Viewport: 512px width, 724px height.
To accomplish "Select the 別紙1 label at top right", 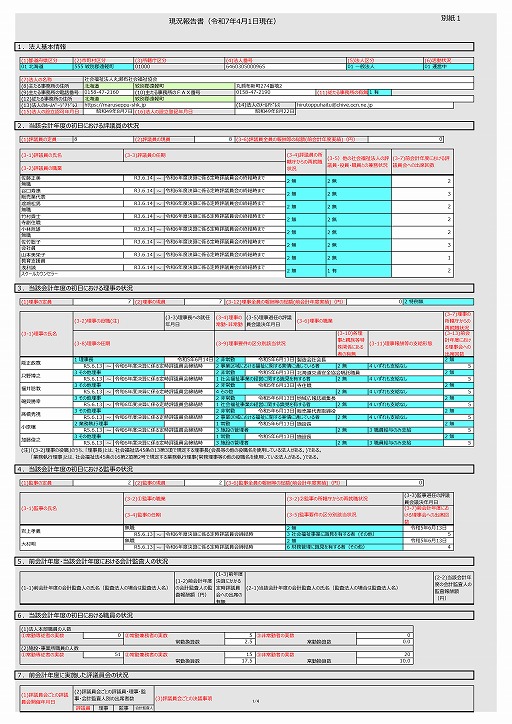I will point(450,18).
